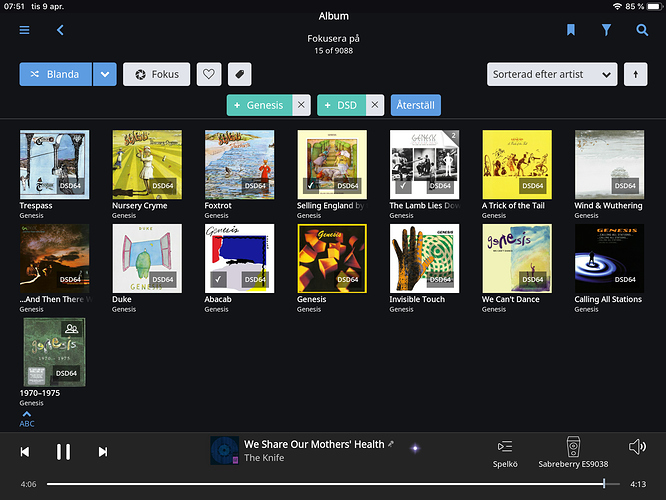Screen dimensions: 666x500
Task: Click Genesis artist link under Abacab
Action: [216, 309]
